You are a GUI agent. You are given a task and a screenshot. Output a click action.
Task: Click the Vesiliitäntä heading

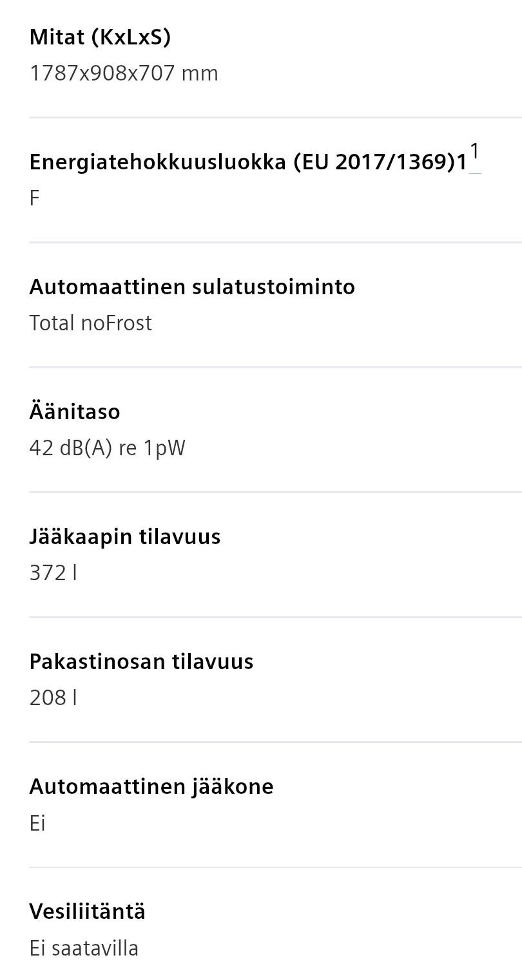point(88,911)
